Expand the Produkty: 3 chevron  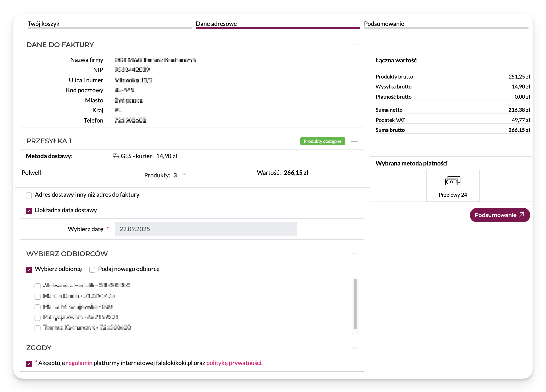(184, 175)
